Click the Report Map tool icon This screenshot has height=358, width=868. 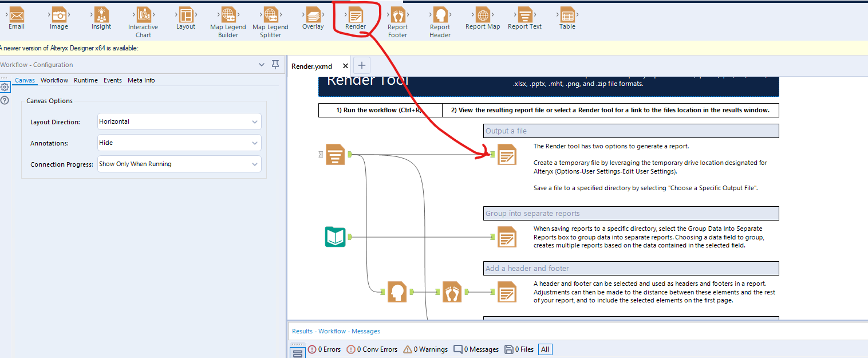(x=482, y=17)
